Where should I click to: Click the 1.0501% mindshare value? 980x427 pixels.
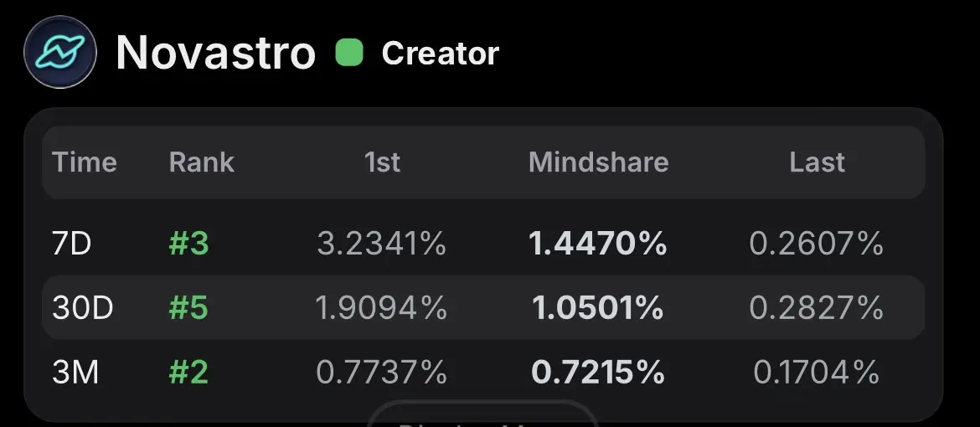(x=597, y=307)
